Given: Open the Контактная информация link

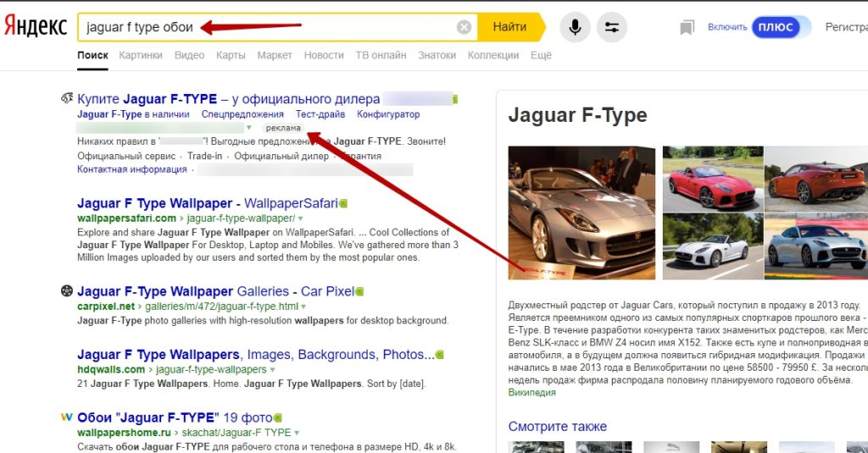Looking at the screenshot, I should click(x=132, y=169).
